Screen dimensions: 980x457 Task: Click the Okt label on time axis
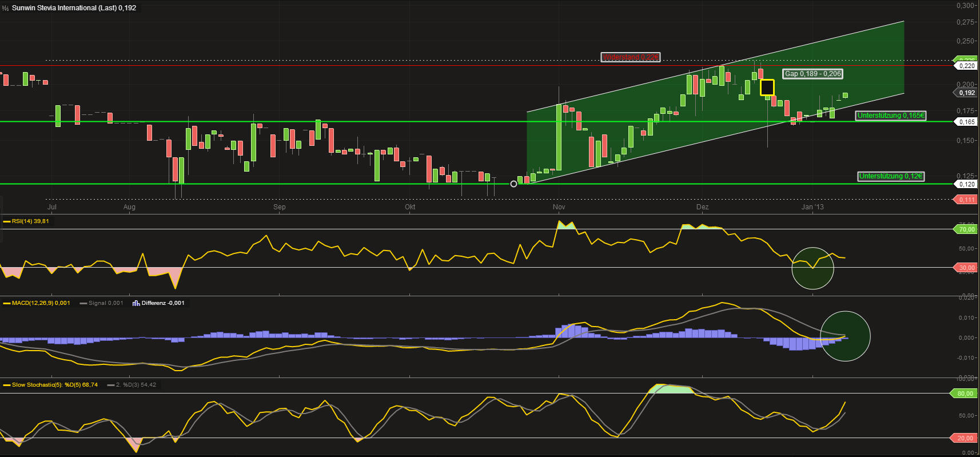click(410, 207)
